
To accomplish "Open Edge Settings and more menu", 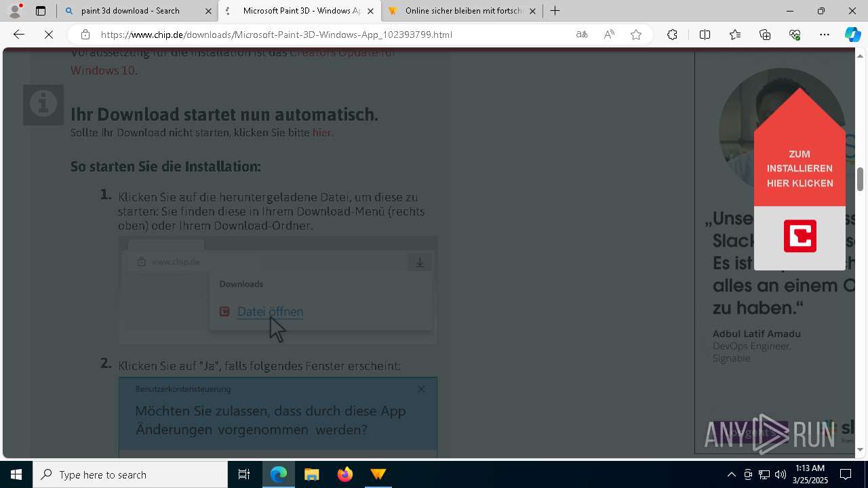I will coord(825,35).
